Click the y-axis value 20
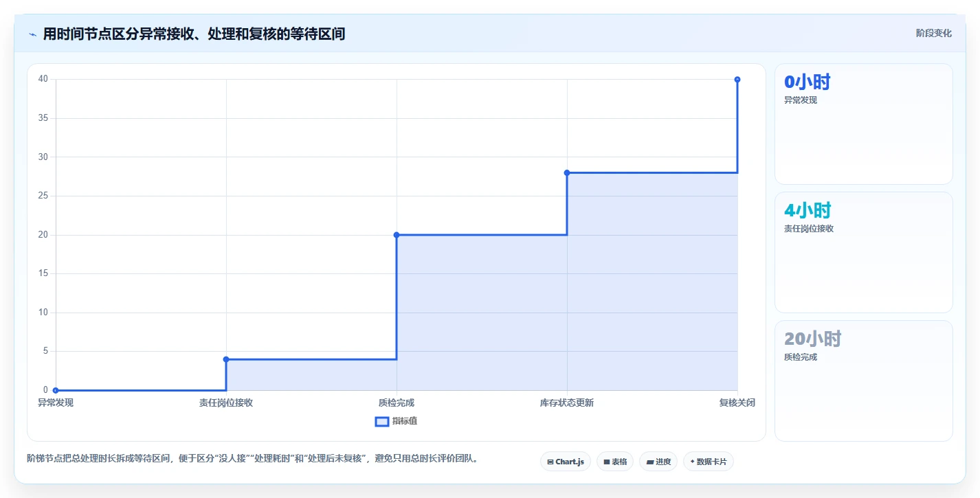Screen dimensions: 980x498 43,235
